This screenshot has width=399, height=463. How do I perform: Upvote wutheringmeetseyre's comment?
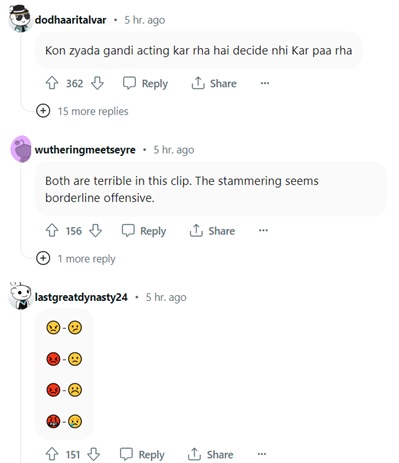click(52, 230)
